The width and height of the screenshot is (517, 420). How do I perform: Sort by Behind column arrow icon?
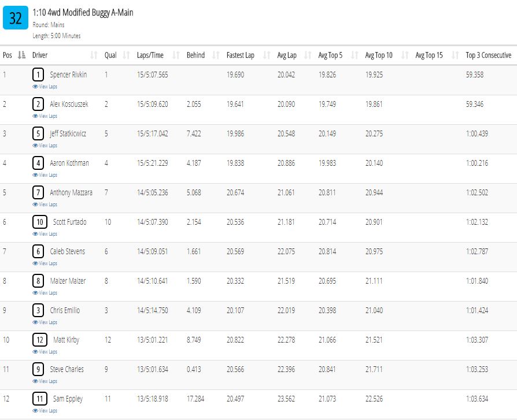[x=216, y=55]
